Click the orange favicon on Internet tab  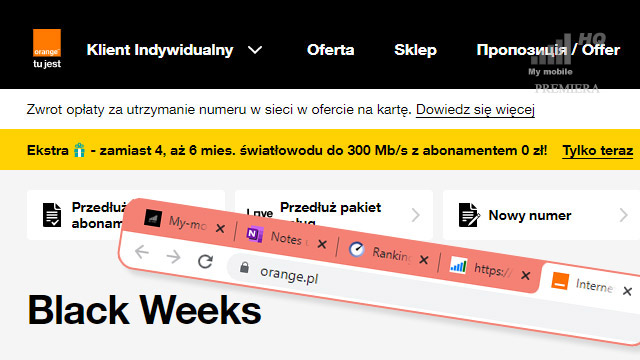click(x=560, y=281)
